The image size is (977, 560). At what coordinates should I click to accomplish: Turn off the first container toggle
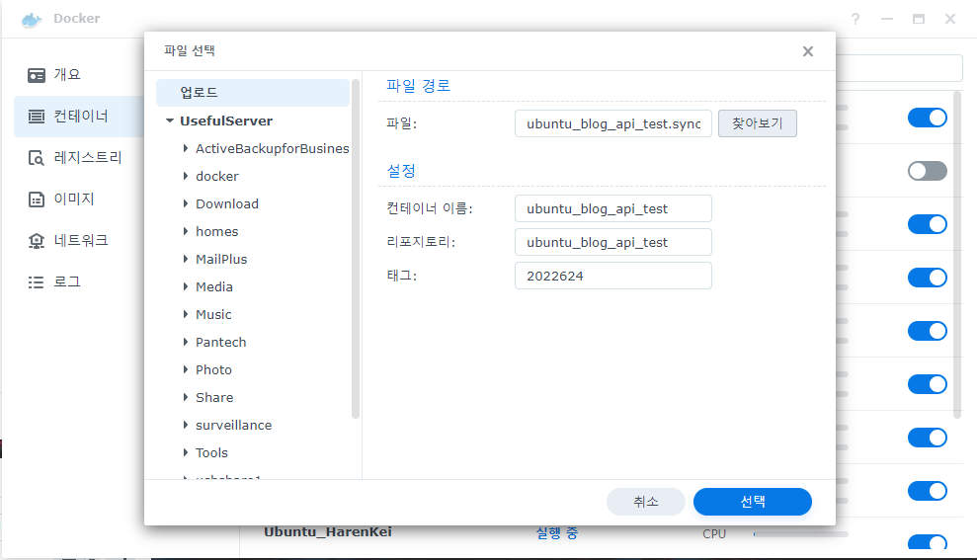pos(928,118)
